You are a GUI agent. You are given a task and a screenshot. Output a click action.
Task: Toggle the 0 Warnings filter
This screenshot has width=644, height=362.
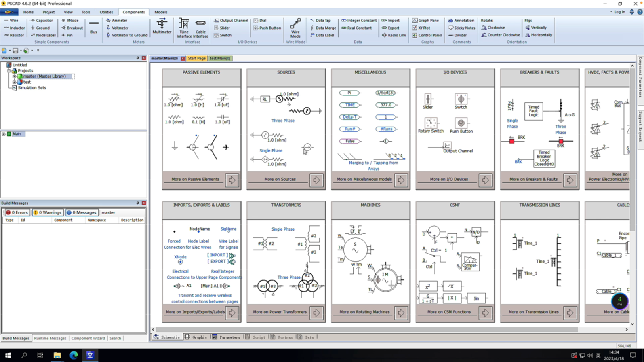pos(47,212)
